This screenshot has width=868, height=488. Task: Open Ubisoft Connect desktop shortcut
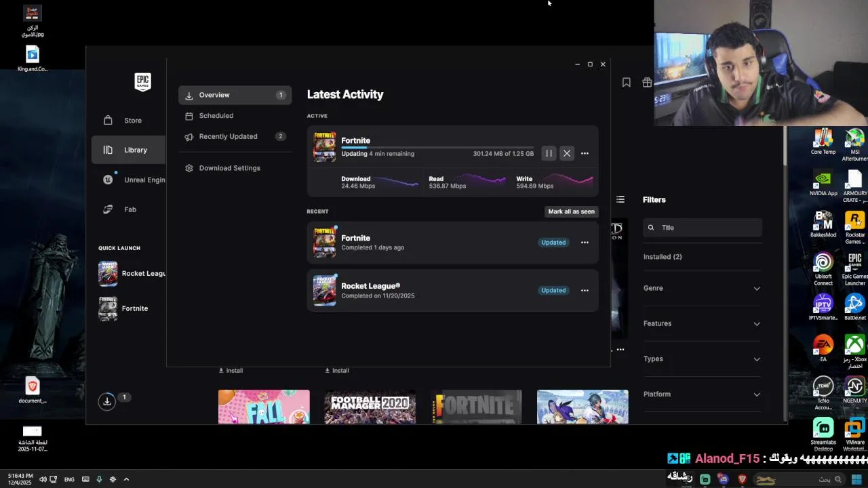(823, 269)
